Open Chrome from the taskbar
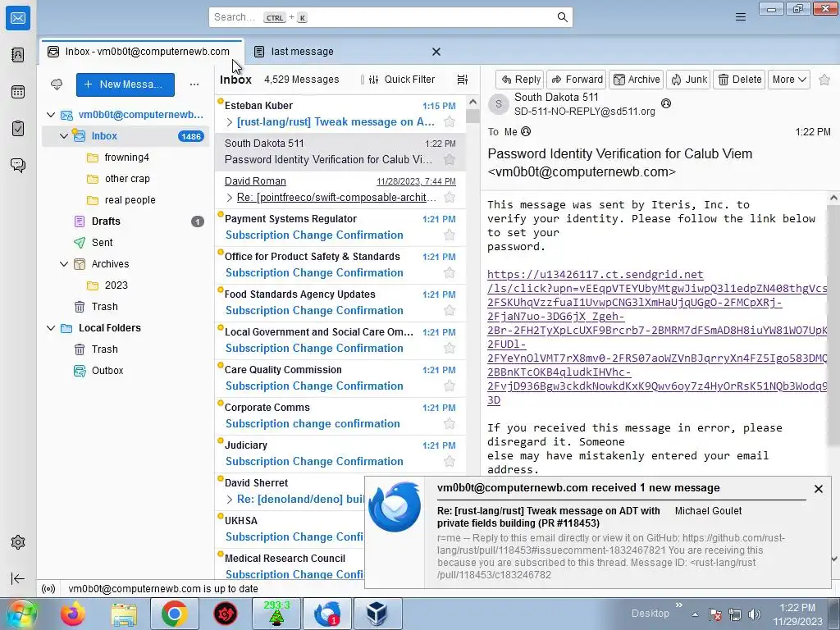The height and width of the screenshot is (630, 840). point(174,614)
